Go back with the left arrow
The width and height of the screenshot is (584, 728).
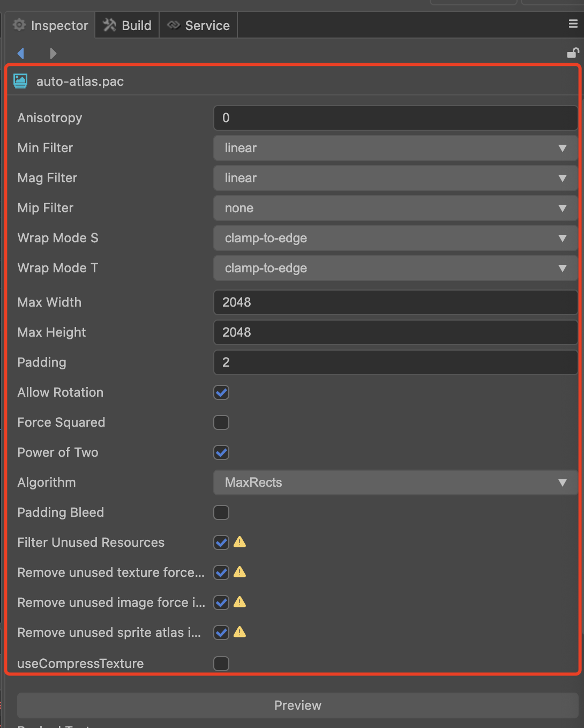point(21,53)
